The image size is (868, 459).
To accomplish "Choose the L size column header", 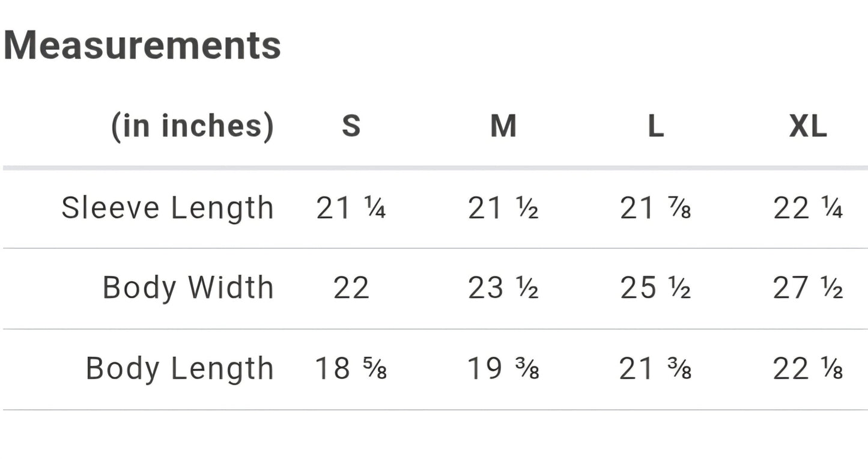I will [x=655, y=126].
